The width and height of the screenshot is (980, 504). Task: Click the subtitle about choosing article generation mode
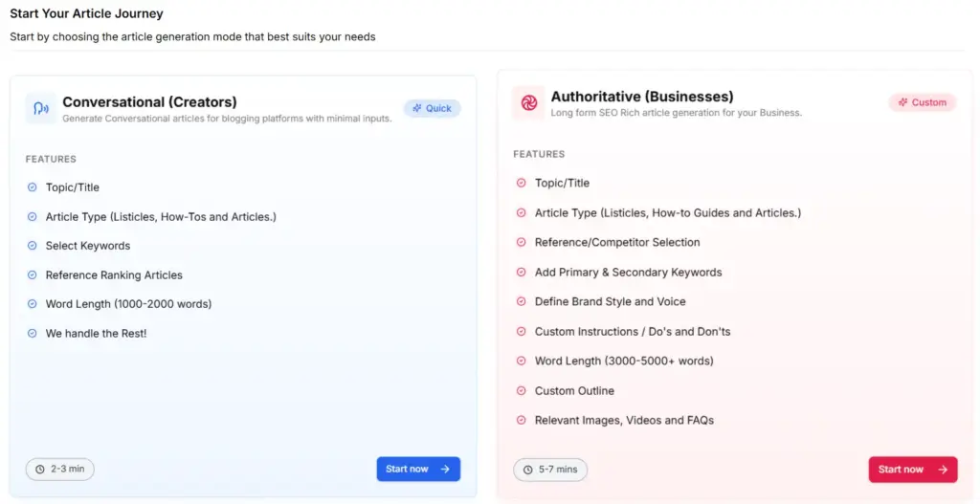[192, 37]
